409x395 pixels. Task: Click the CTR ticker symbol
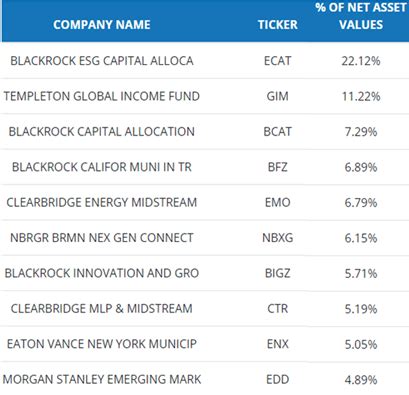[x=278, y=309]
